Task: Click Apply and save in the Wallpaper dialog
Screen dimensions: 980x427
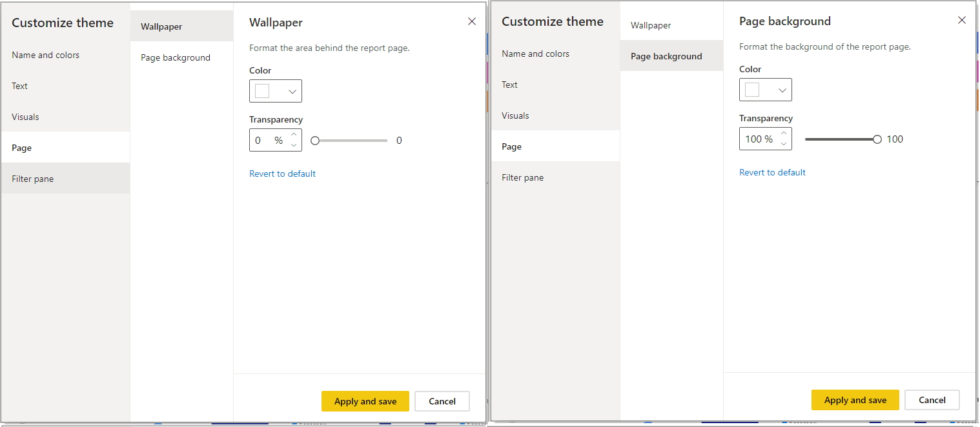Action: point(365,401)
